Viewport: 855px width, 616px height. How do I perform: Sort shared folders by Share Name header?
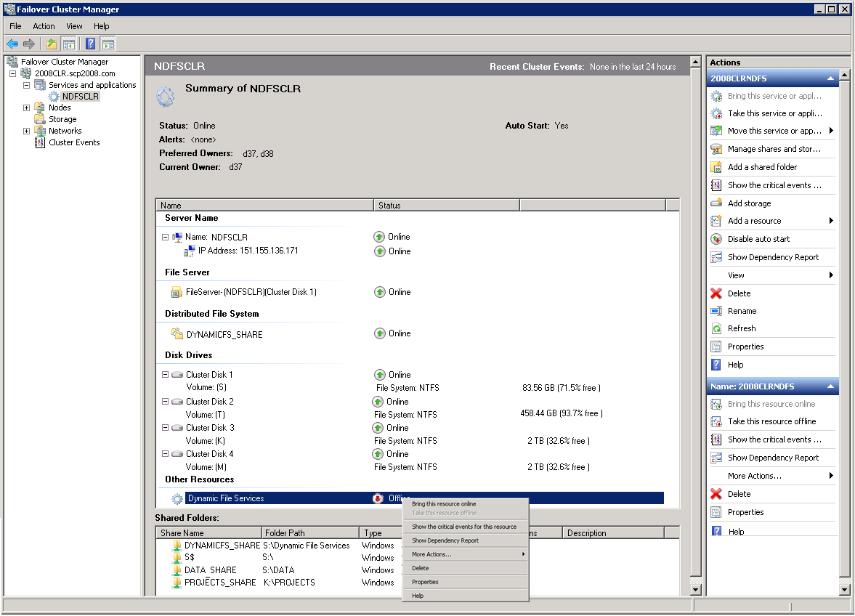(208, 533)
